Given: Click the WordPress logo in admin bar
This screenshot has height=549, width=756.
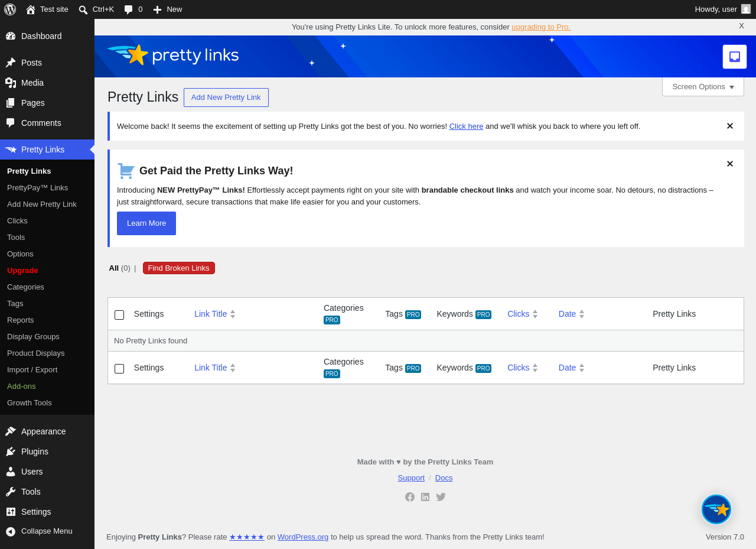Looking at the screenshot, I should 10,9.
